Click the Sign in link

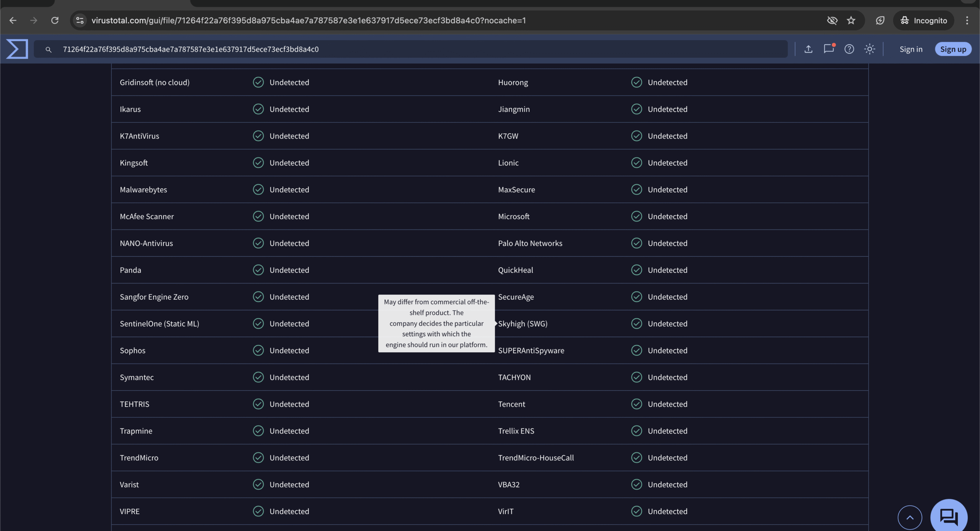(x=911, y=49)
